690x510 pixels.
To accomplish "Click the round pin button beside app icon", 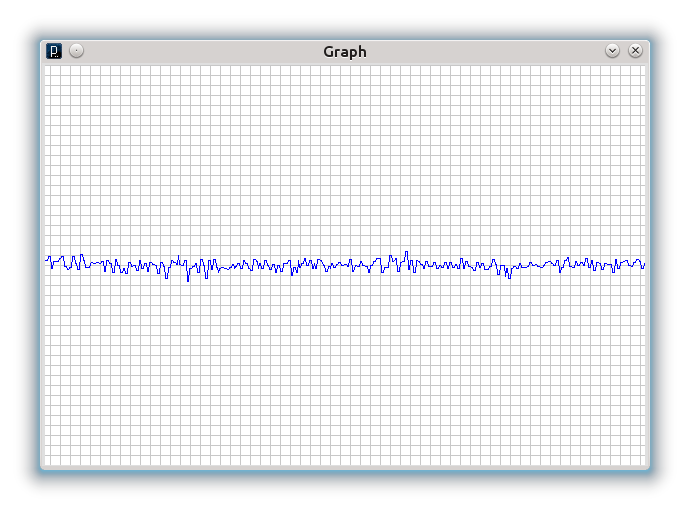I will pos(77,51).
